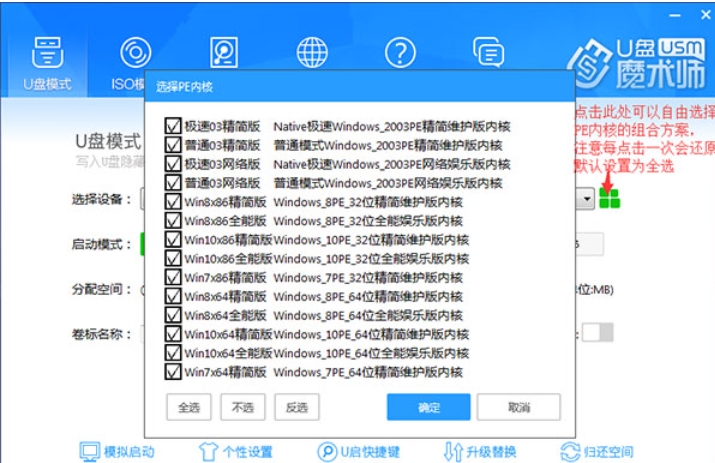Click 个性设置 link text

(x=248, y=452)
